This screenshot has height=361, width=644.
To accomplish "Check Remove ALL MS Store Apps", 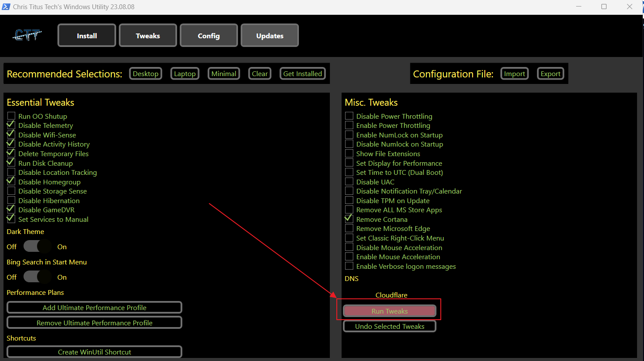I will click(x=349, y=210).
